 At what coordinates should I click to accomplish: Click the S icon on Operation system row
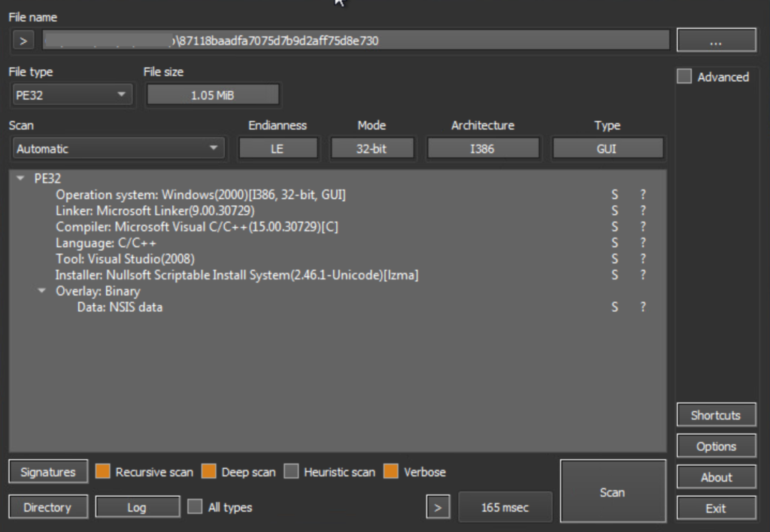click(614, 194)
